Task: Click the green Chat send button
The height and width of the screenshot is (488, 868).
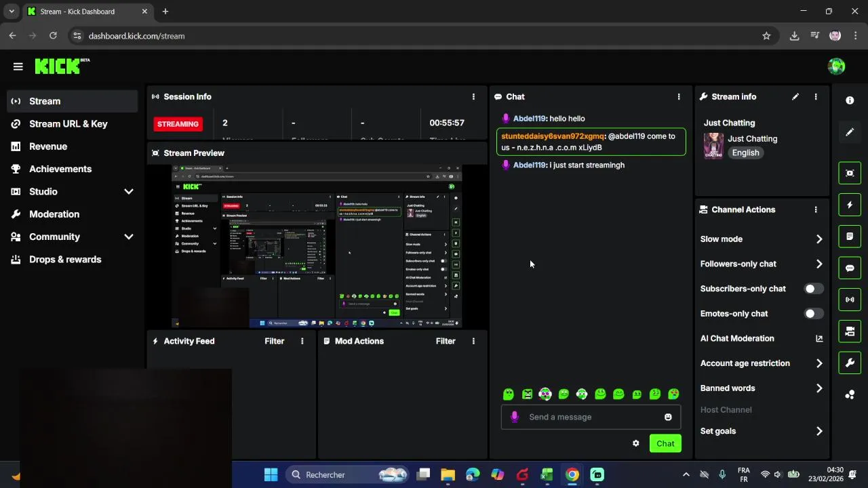Action: click(x=665, y=444)
